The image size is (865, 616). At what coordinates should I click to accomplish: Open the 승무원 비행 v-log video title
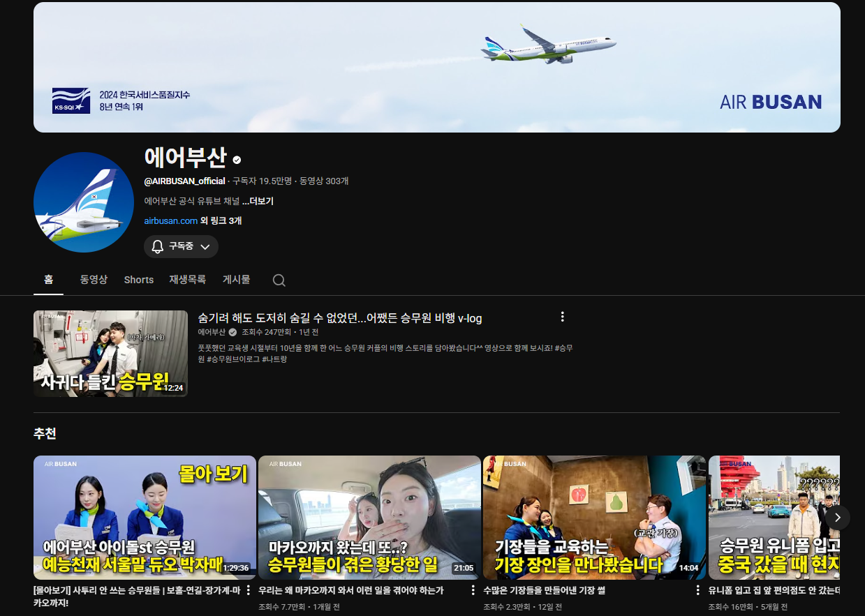340,318
